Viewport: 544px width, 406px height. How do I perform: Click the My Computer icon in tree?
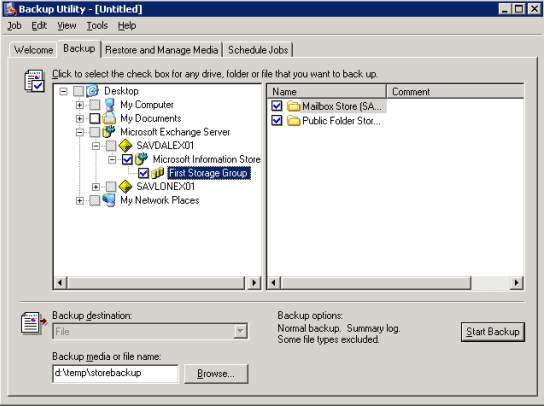tap(110, 104)
